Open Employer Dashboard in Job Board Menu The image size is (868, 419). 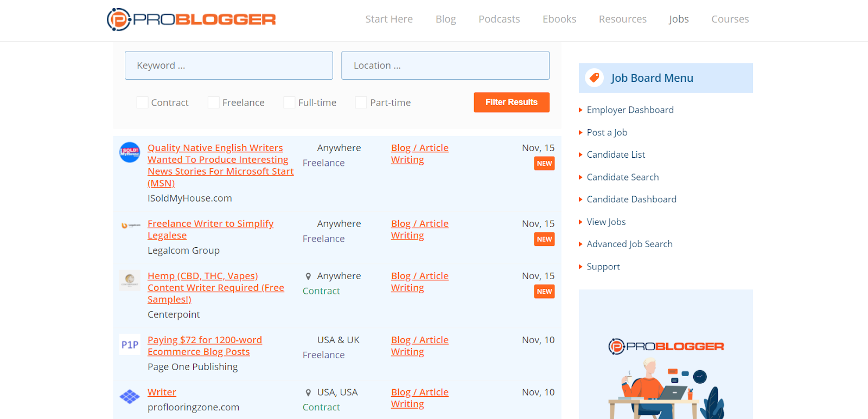(x=630, y=109)
